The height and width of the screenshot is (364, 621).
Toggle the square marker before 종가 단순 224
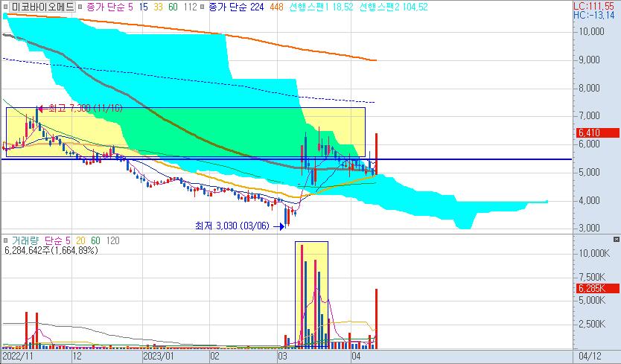(203, 7)
